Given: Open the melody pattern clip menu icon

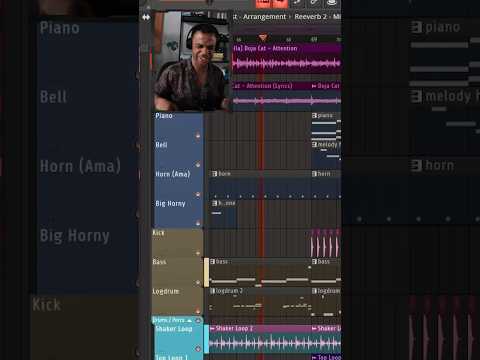Looking at the screenshot, I should pyautogui.click(x=314, y=145).
